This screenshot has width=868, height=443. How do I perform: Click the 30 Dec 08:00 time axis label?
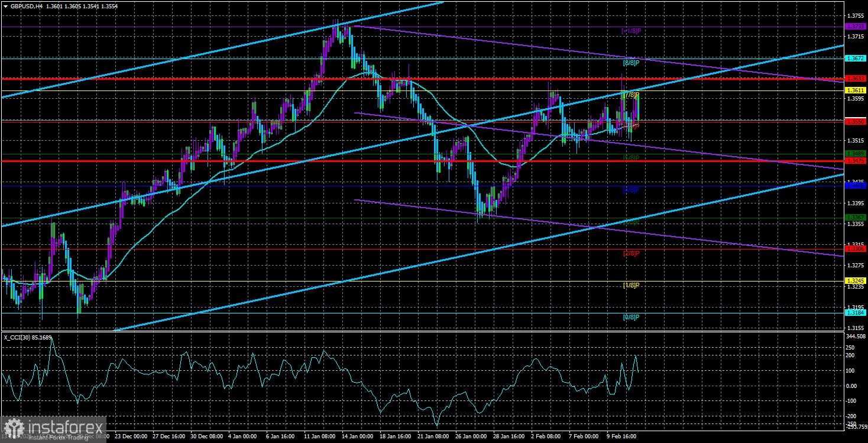point(208,436)
